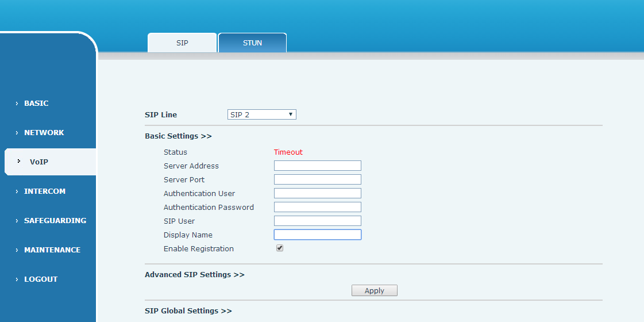Open the SAFEGUARDING section

pyautogui.click(x=55, y=221)
